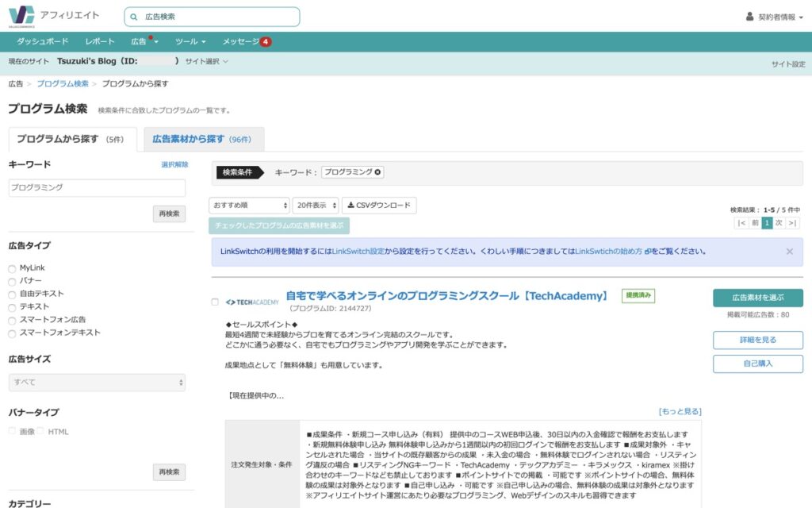This screenshot has width=812, height=508.
Task: Click the プログラム検索 breadcrumb link
Action: (x=63, y=83)
